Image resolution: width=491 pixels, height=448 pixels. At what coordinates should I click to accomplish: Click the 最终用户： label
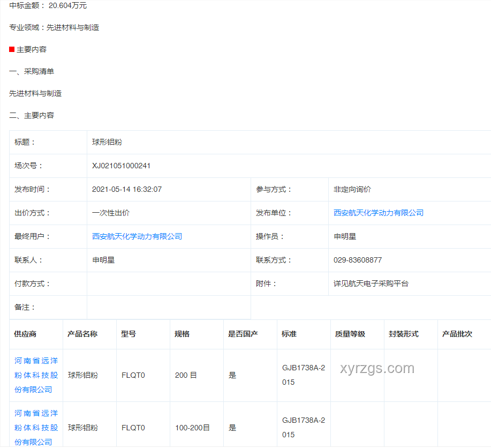click(32, 236)
